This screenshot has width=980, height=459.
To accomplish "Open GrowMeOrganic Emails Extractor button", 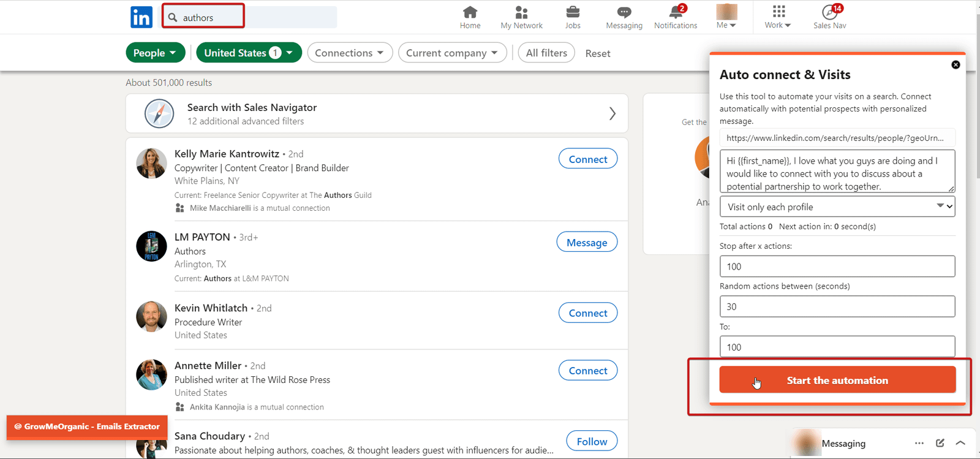I will (87, 427).
